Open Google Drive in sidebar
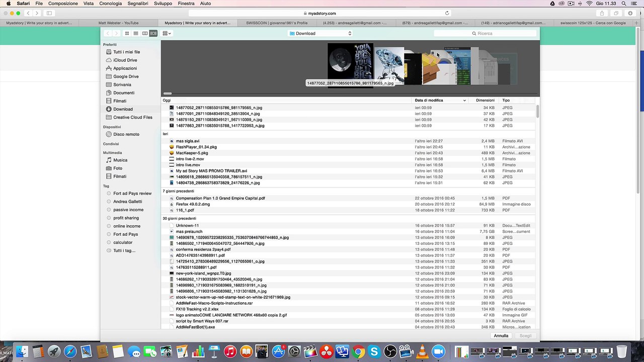 coord(126,76)
